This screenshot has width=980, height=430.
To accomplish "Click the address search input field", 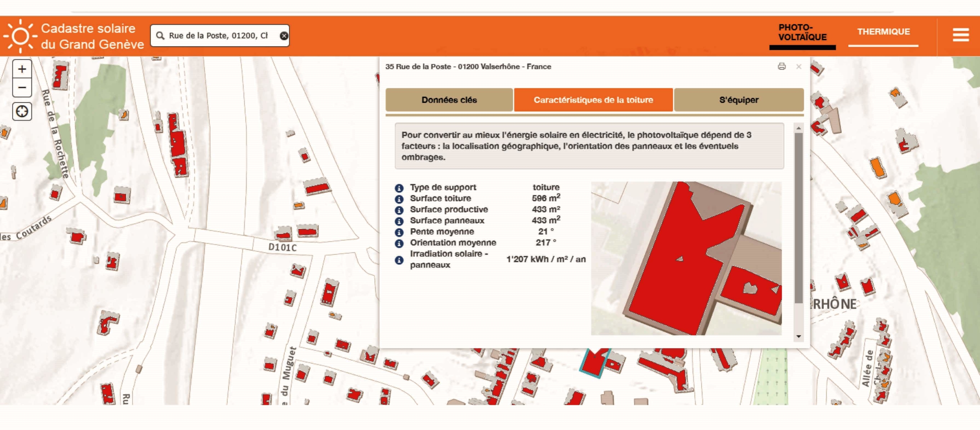I will point(220,36).
